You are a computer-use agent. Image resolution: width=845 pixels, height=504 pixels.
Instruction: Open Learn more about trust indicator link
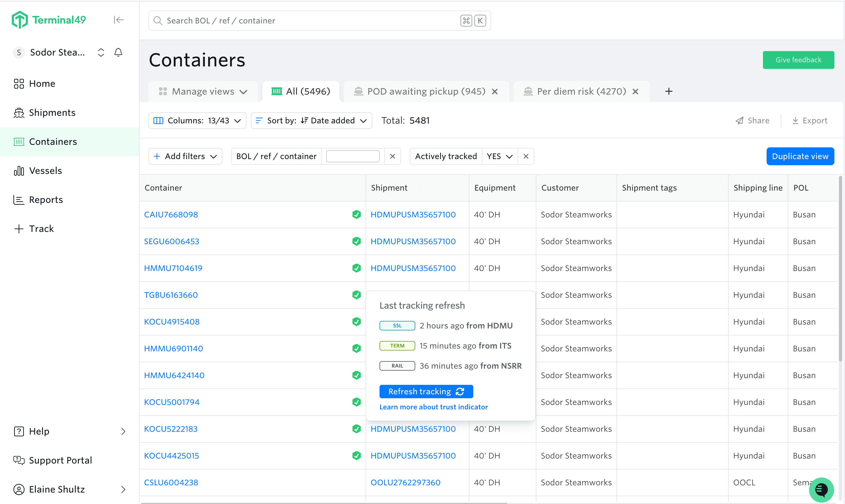pos(433,407)
